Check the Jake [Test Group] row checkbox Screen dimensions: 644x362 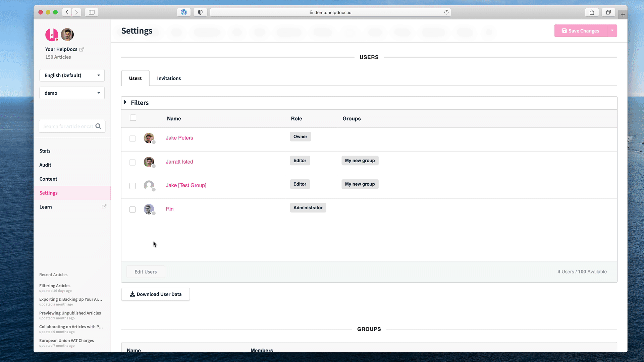(132, 186)
